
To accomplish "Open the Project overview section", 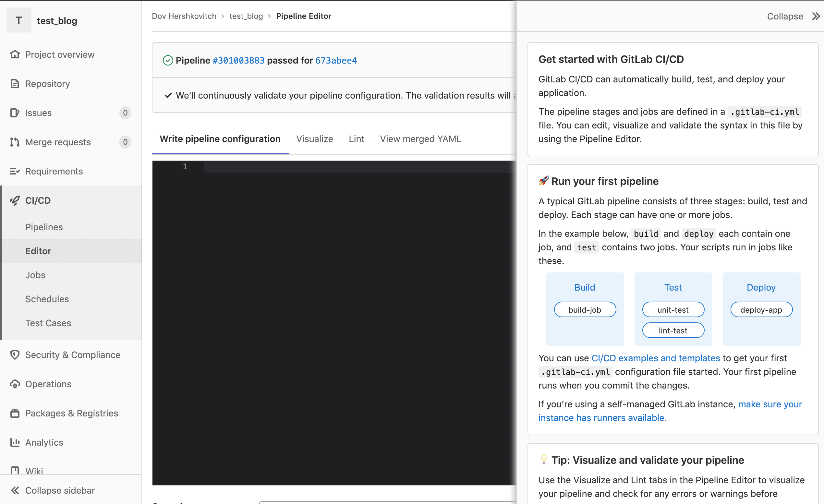I will 59,54.
